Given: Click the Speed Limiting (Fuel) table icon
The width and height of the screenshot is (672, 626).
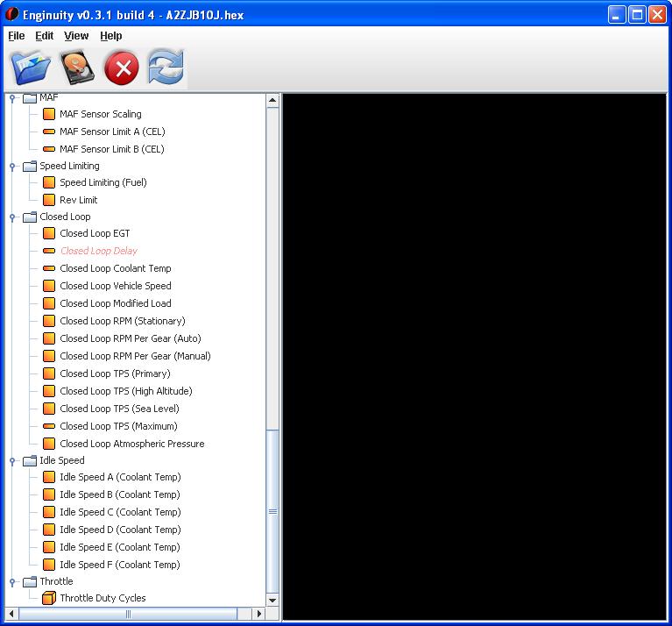Looking at the screenshot, I should 49,182.
